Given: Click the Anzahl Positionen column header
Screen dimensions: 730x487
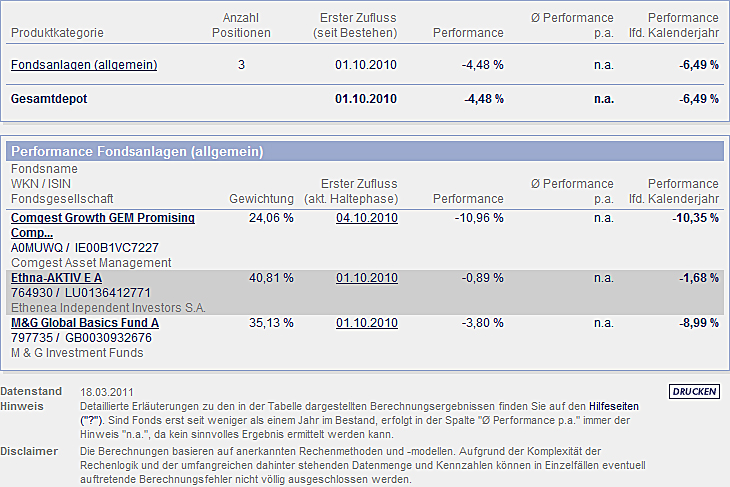Looking at the screenshot, I should (241, 25).
